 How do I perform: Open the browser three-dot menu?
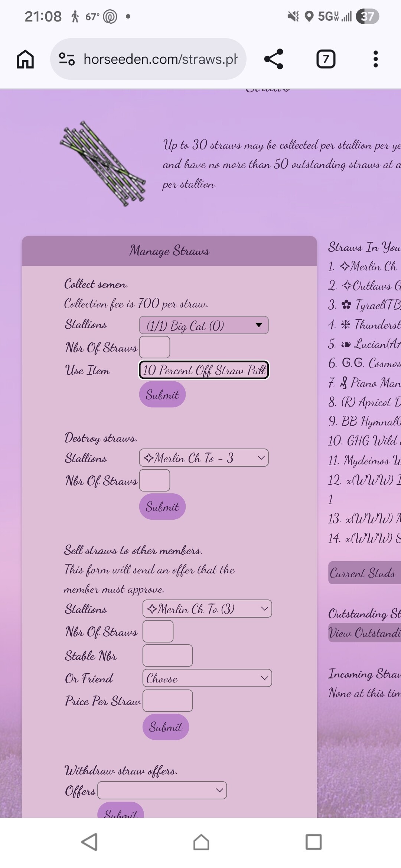pyautogui.click(x=375, y=59)
